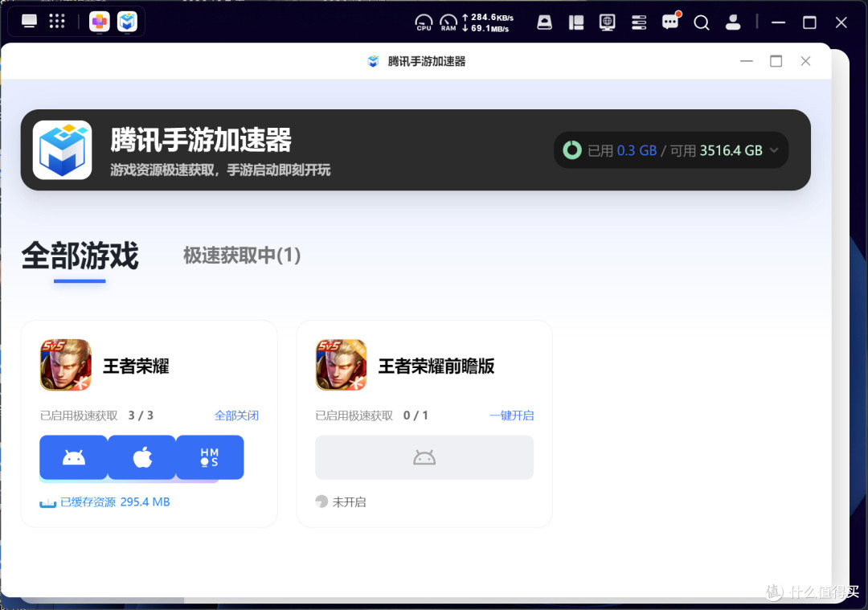Screen dimensions: 868x610
Task: Open the server task list icon
Action: click(639, 23)
